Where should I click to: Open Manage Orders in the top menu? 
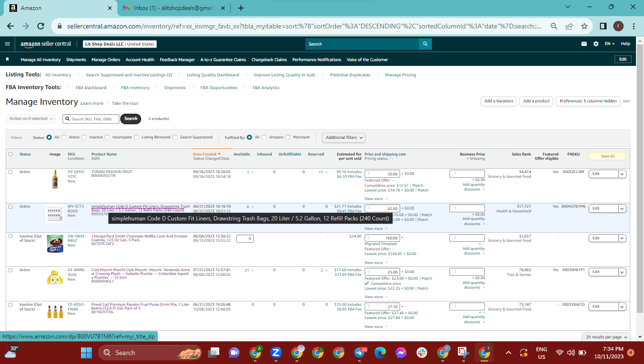point(106,60)
